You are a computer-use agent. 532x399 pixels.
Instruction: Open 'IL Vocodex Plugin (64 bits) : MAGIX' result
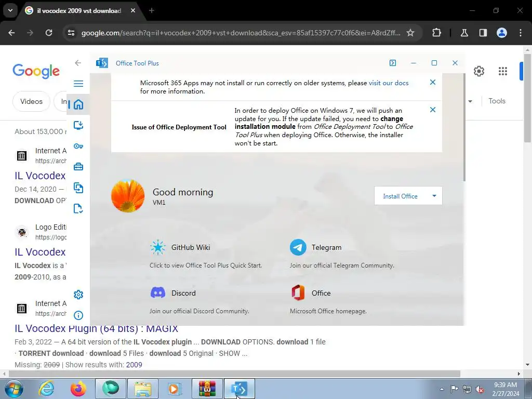[x=96, y=328]
